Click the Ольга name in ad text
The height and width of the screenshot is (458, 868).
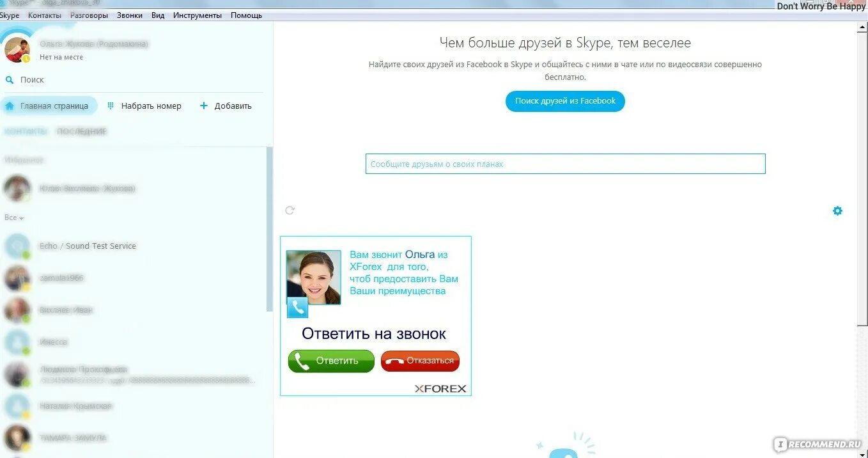tap(420, 255)
